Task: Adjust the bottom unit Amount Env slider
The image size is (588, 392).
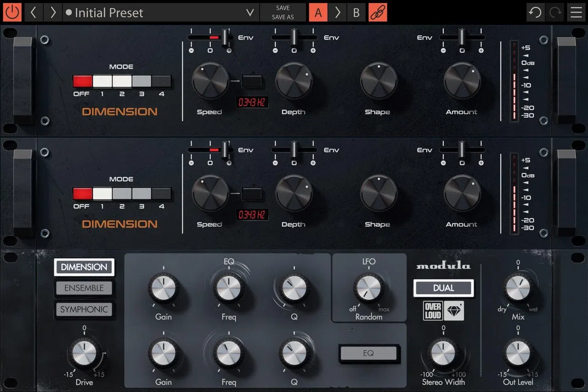Action: (x=462, y=150)
